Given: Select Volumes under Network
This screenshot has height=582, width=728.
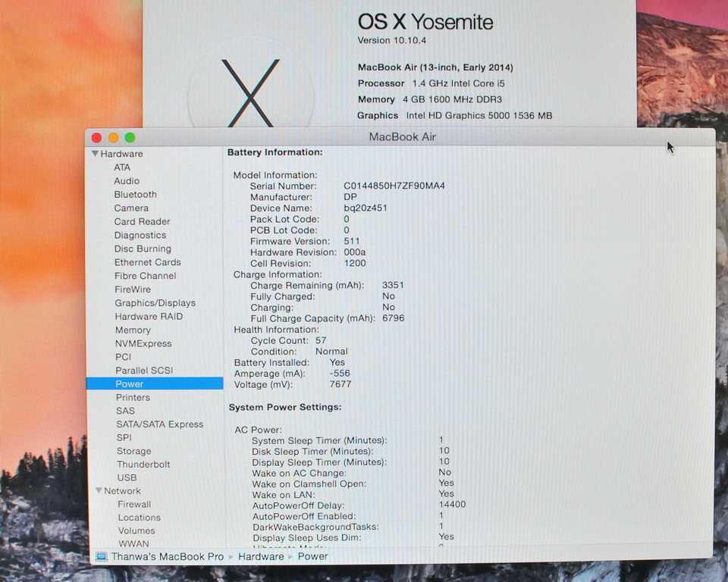Looking at the screenshot, I should click(136, 530).
